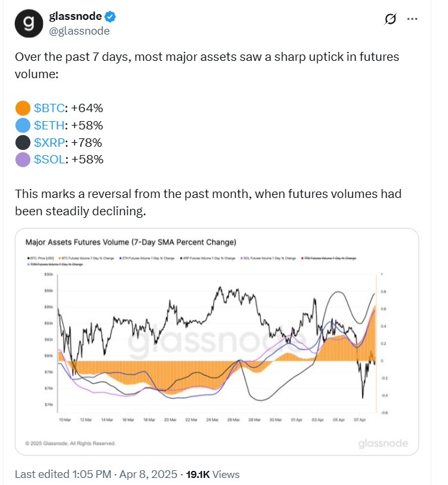Click the blue verified badge
Screen dimensions: 448x485
pos(110,17)
